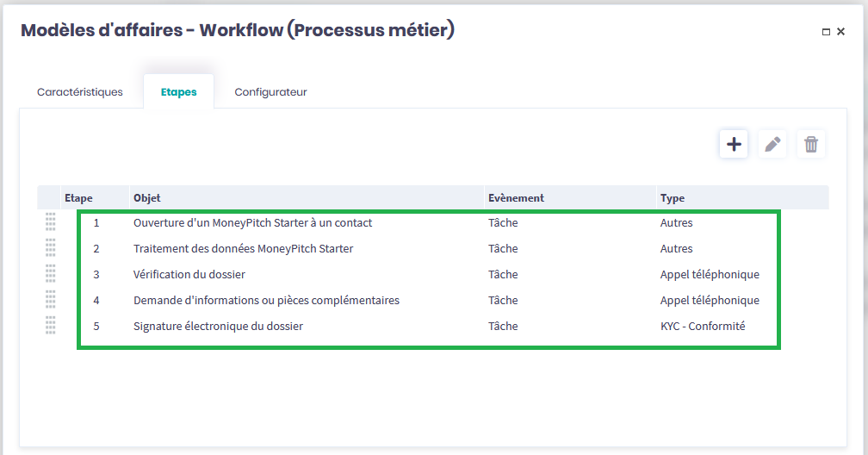Click the Etape column header

point(78,198)
